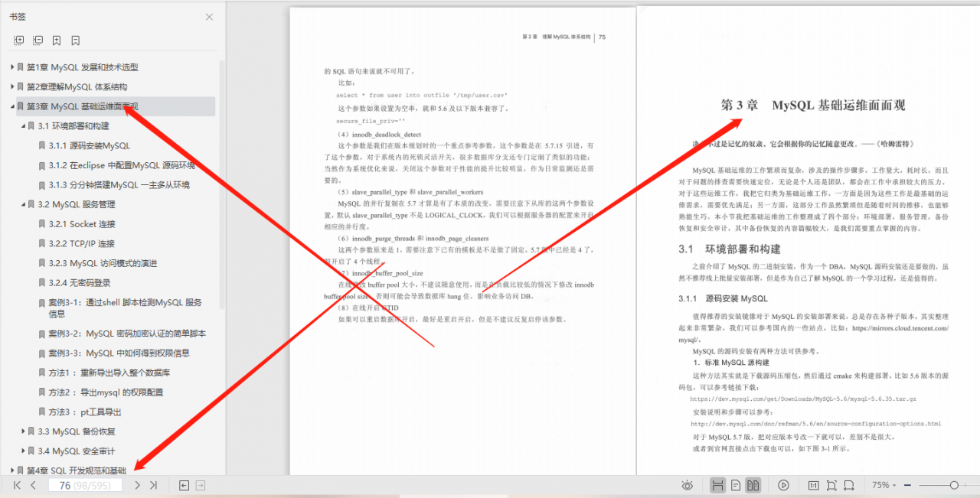Image resolution: width=980 pixels, height=498 pixels.
Task: Set actual size 1:1 zoom
Action: (813, 485)
